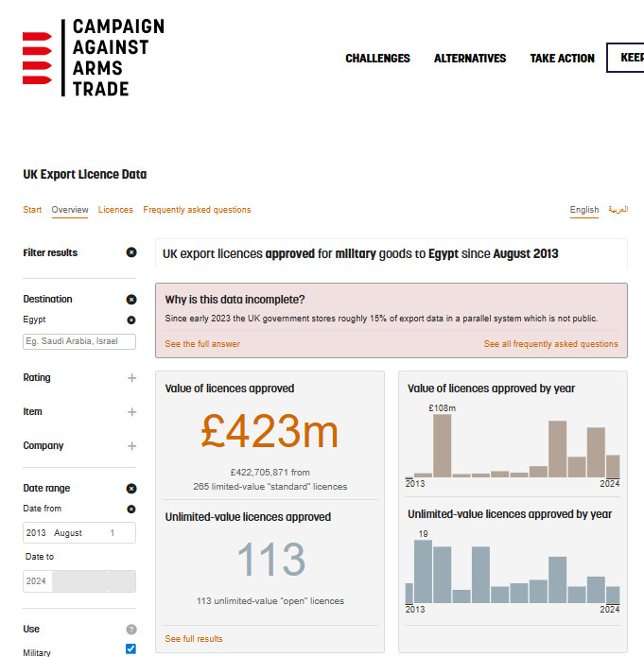This screenshot has width=644, height=657.
Task: Click the Campaign Against Arms Trade logo
Action: click(x=94, y=58)
